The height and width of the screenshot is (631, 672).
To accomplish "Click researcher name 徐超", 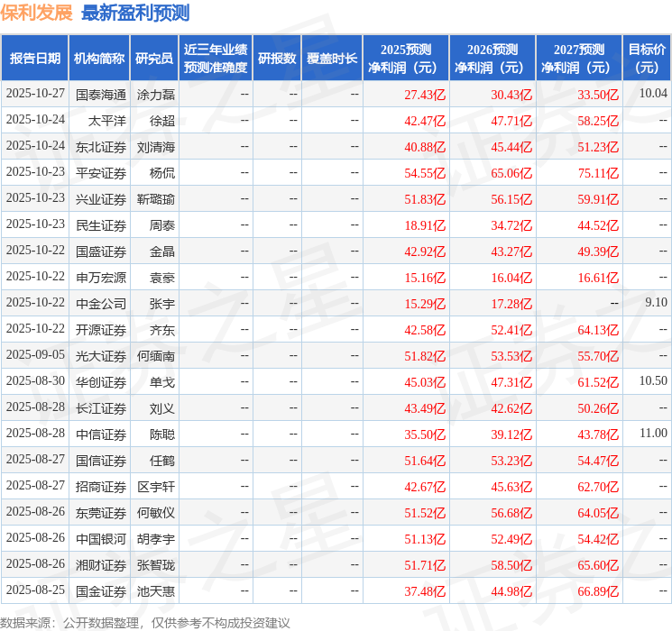I will 162,121.
